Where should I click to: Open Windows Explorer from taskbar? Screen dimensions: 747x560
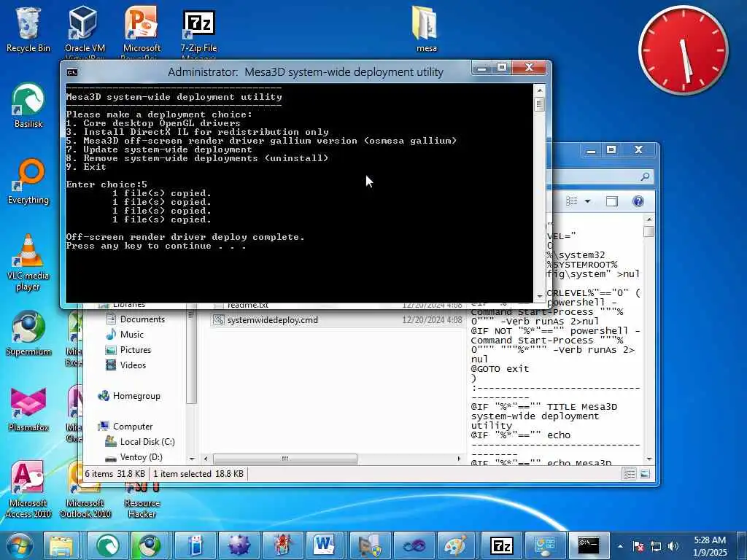coord(61,545)
